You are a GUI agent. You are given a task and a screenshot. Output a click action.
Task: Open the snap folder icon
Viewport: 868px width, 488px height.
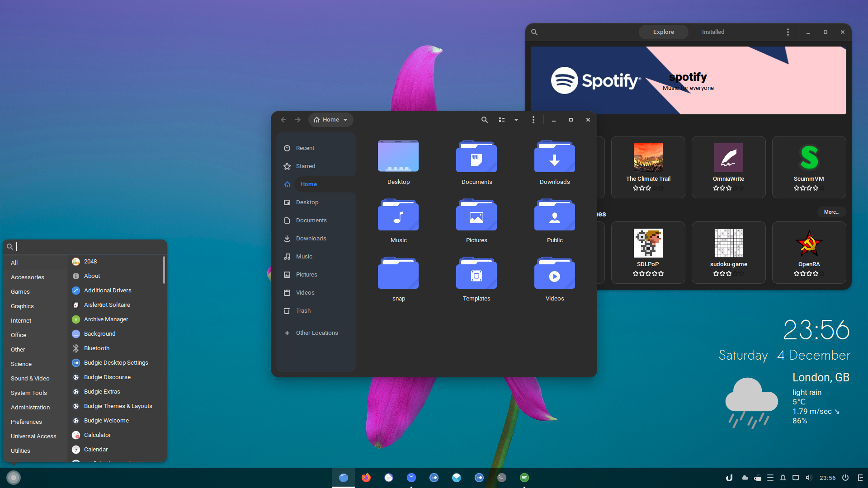click(398, 273)
